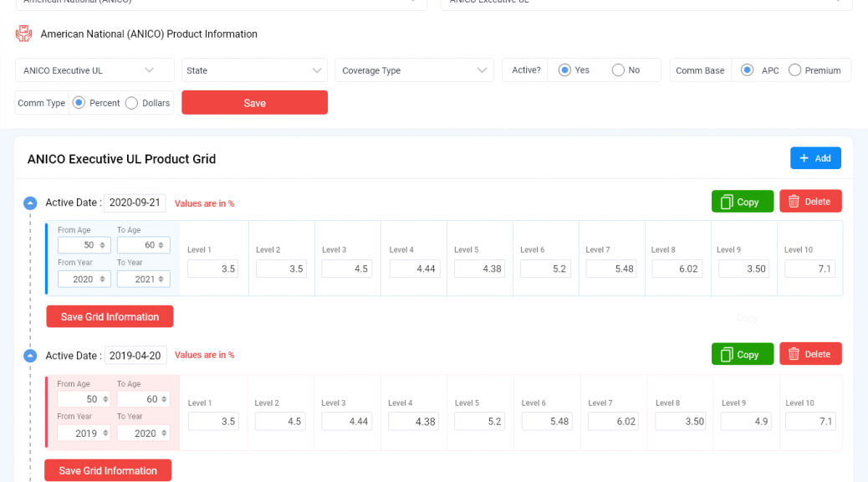Edit Level 6 value 5.48 in 2019-04-20 grid
The width and height of the screenshot is (868, 482).
point(546,422)
